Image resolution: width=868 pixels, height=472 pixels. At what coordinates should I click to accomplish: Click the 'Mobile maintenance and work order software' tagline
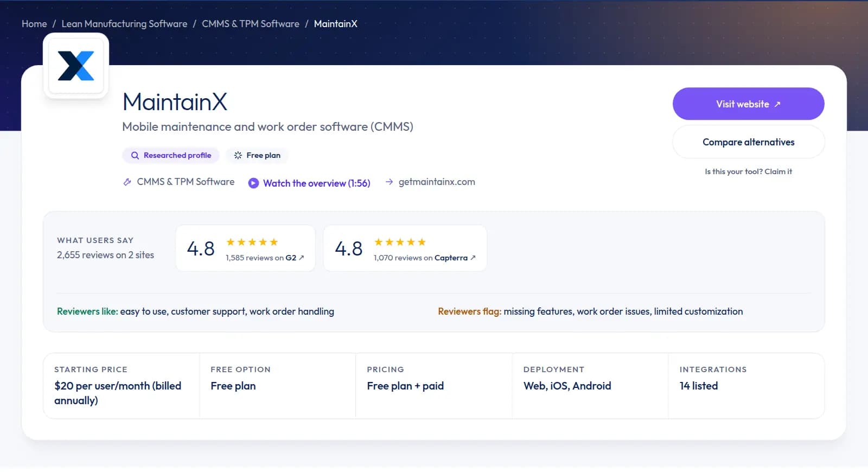coord(268,126)
